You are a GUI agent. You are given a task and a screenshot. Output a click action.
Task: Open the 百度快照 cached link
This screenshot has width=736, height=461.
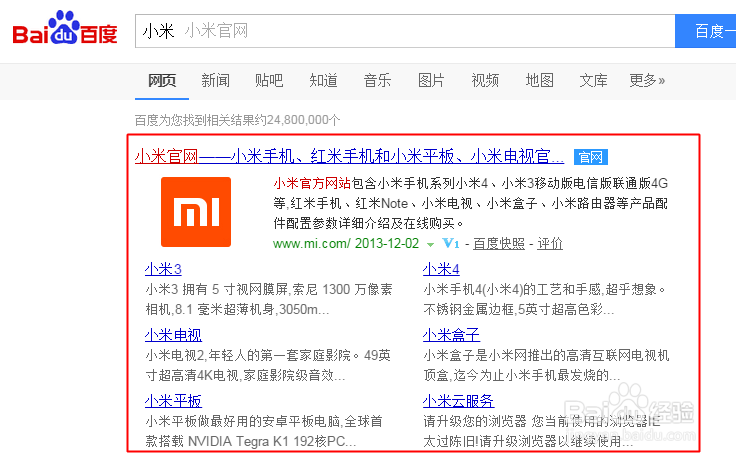coord(498,243)
